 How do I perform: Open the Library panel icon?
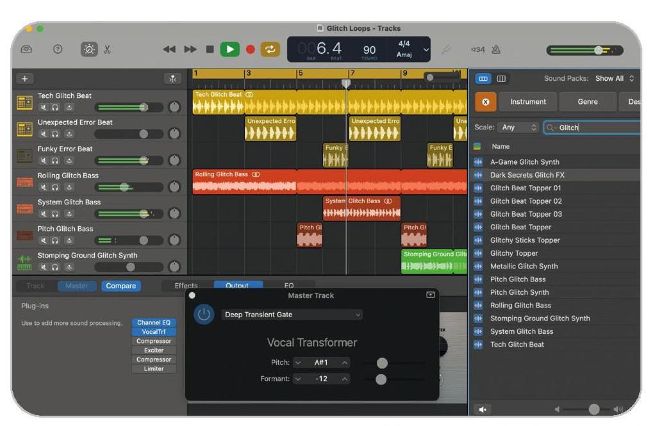tap(27, 49)
